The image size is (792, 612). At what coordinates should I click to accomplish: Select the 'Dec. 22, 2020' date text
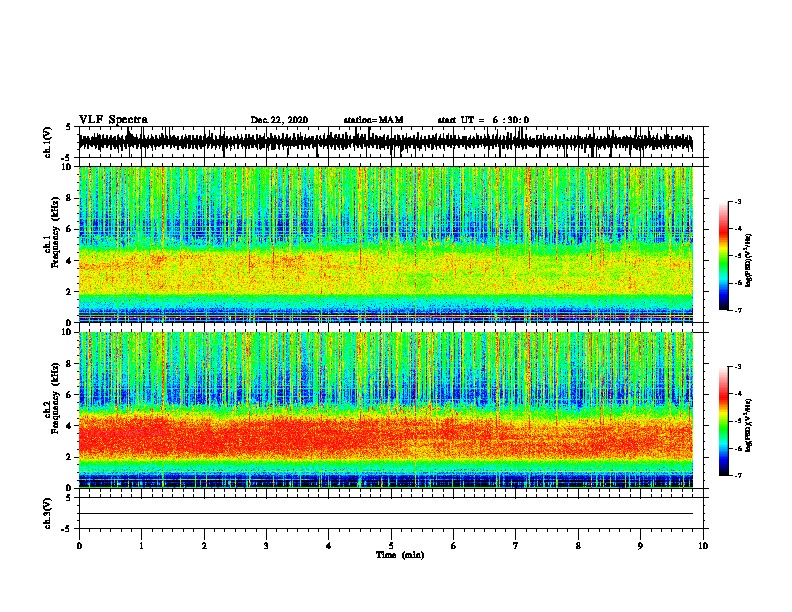pos(279,120)
